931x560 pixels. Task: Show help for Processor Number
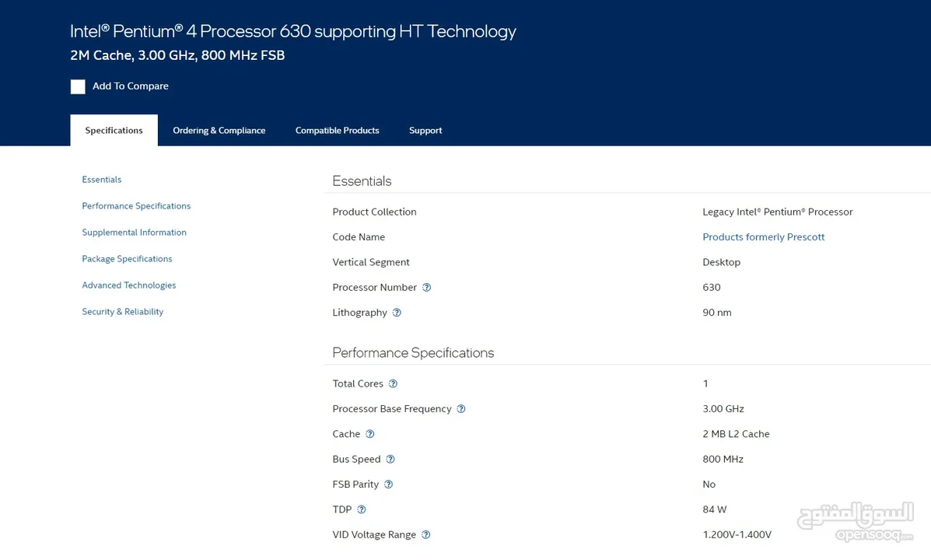tap(426, 288)
